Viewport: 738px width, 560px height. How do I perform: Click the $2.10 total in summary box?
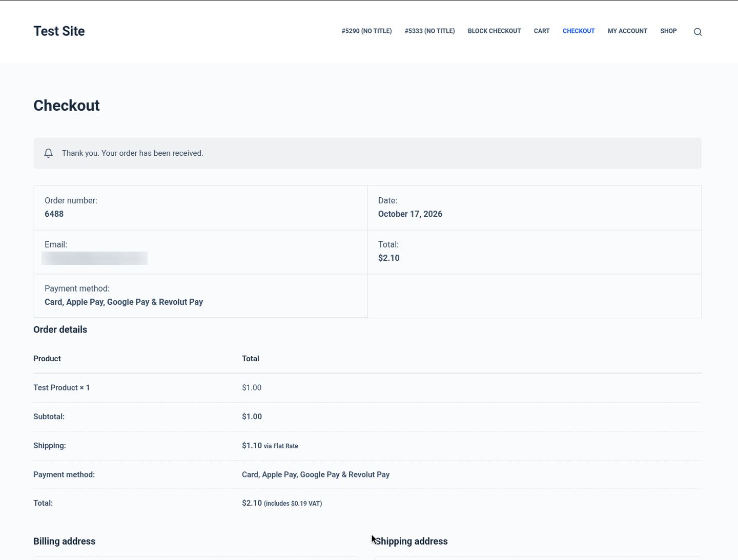(388, 258)
